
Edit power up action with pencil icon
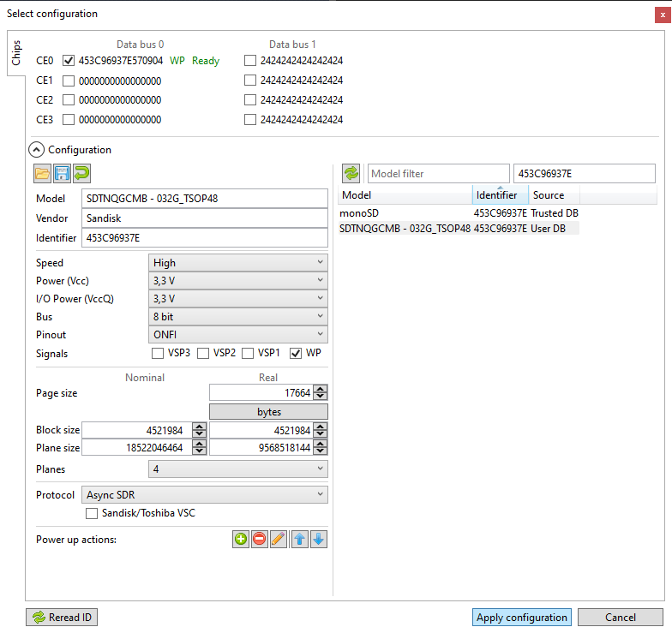click(x=279, y=540)
